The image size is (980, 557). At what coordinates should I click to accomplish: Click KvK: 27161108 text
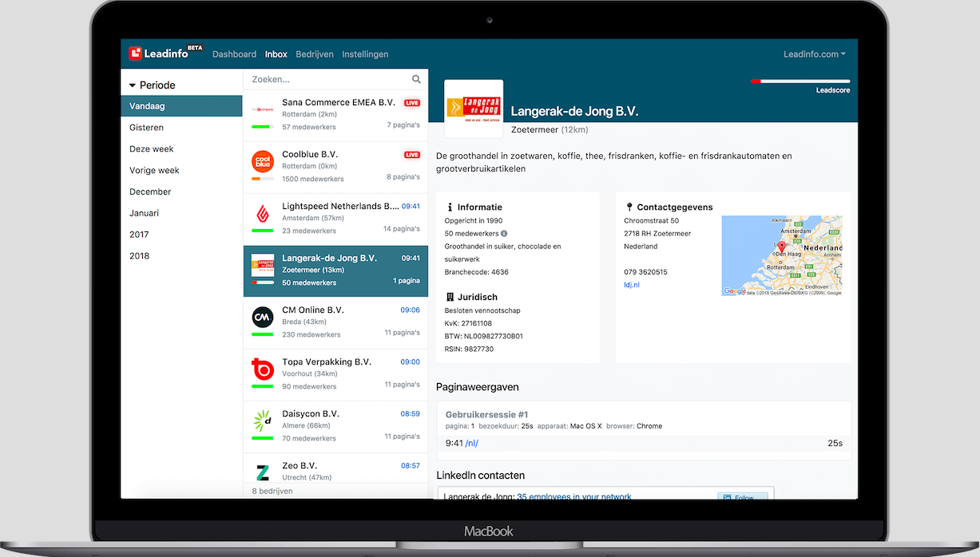click(468, 323)
